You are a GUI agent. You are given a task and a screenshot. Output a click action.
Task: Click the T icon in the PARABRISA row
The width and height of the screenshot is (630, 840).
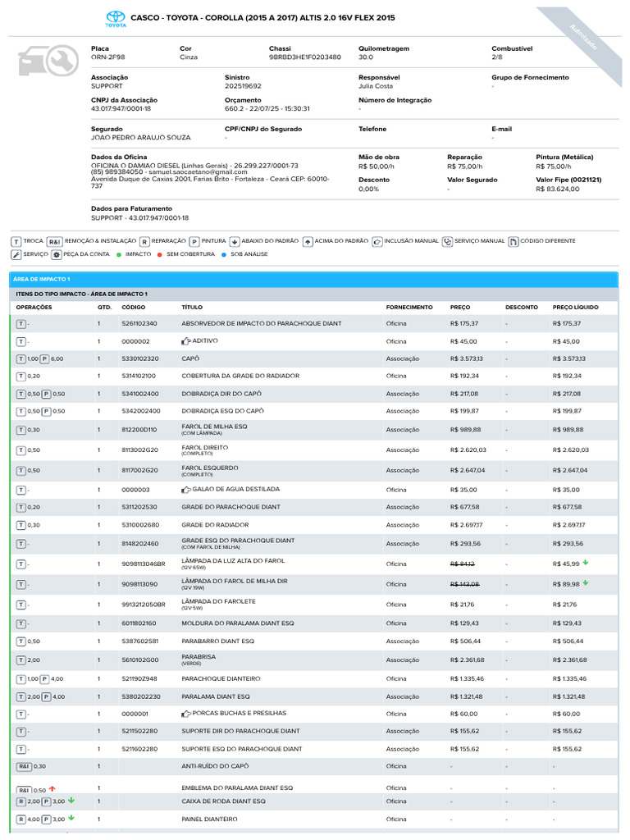point(21,660)
